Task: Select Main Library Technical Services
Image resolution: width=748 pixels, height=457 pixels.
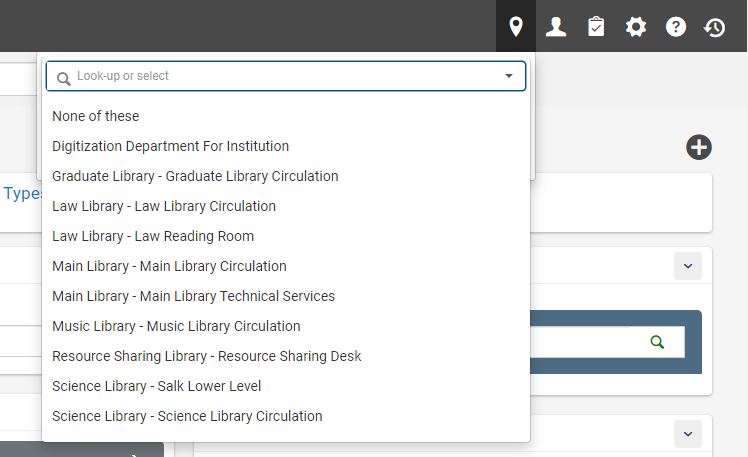Action: pyautogui.click(x=193, y=296)
